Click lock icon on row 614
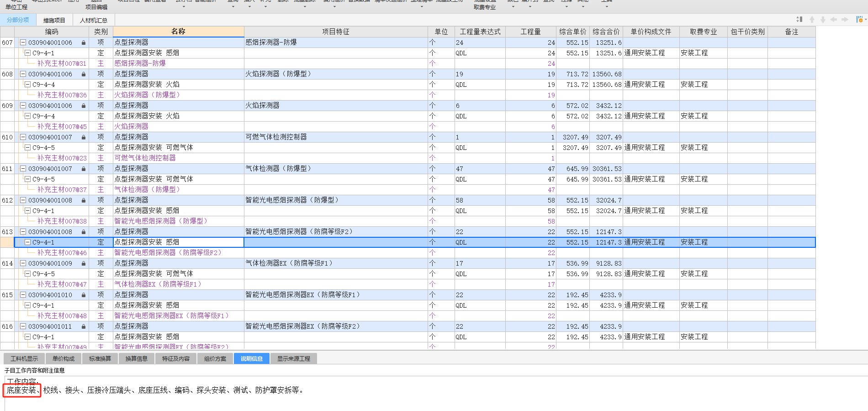This screenshot has width=868, height=411. point(84,263)
